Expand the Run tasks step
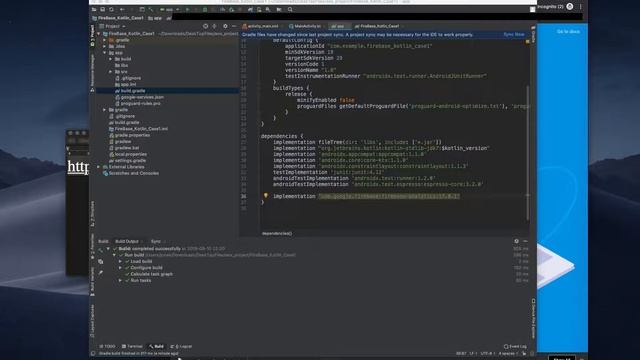640x360 pixels. [x=120, y=280]
